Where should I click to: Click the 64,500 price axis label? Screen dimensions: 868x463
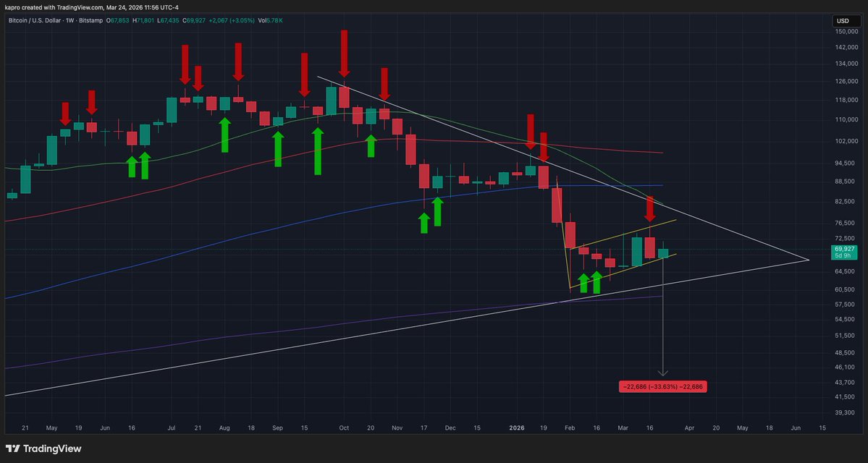tap(846, 271)
